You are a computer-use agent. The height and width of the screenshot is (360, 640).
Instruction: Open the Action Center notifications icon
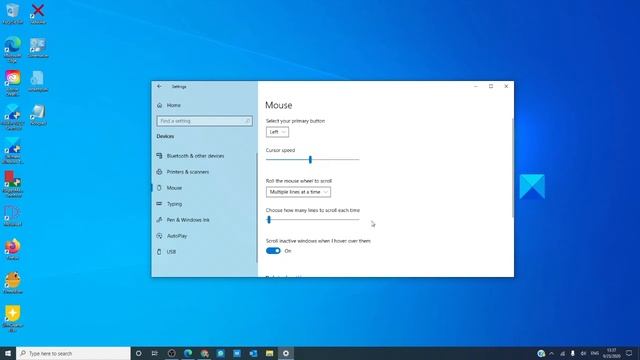click(x=629, y=353)
